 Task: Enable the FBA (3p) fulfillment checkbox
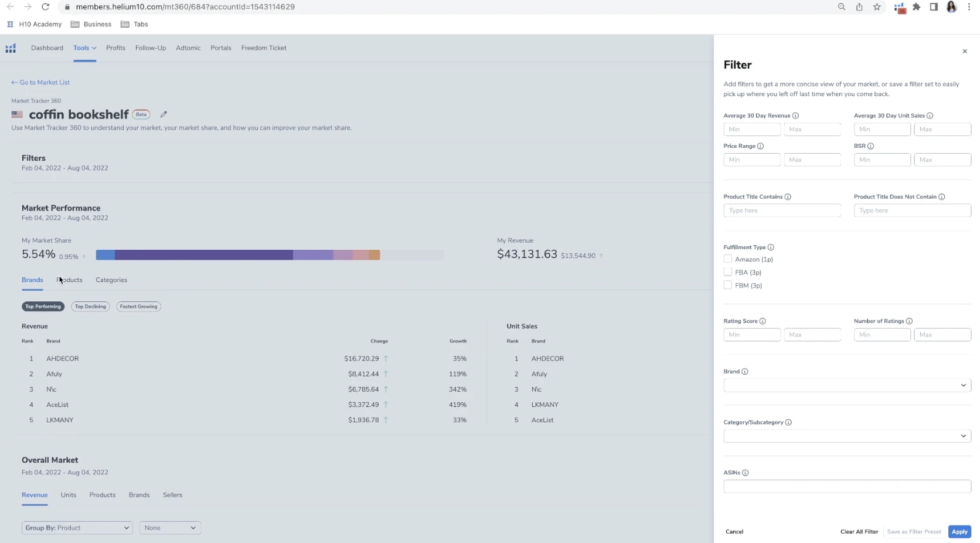(x=728, y=272)
